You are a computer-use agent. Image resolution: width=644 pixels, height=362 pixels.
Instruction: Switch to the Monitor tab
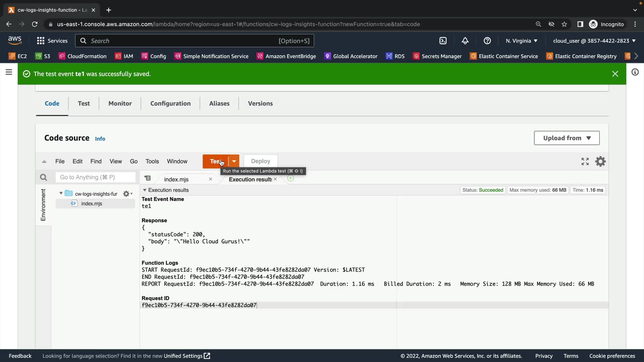point(120,103)
